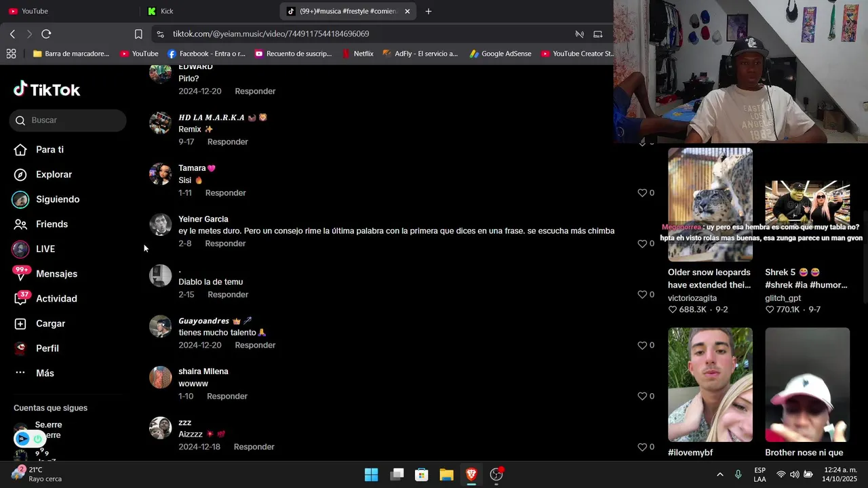Reply to Guayoandres's comment
868x488 pixels.
click(x=255, y=345)
